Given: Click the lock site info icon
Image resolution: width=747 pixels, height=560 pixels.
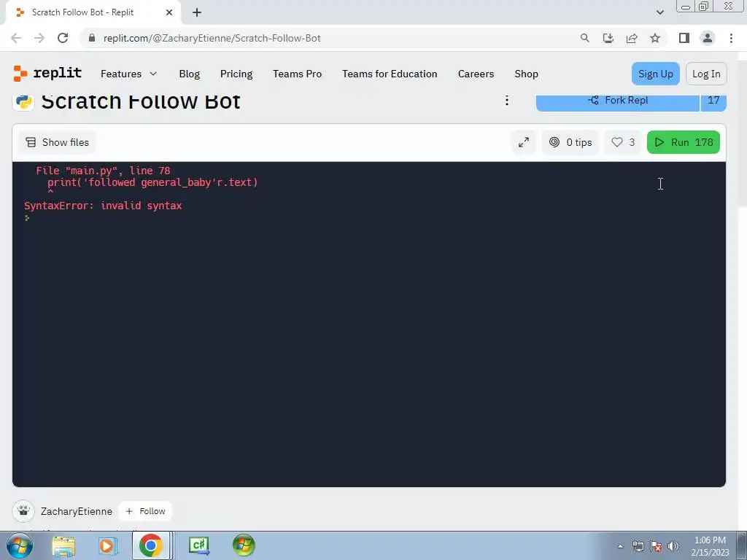Looking at the screenshot, I should (92, 38).
